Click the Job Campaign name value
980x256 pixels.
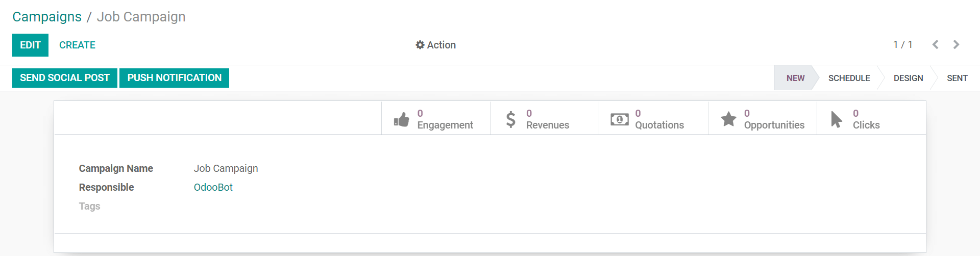226,168
